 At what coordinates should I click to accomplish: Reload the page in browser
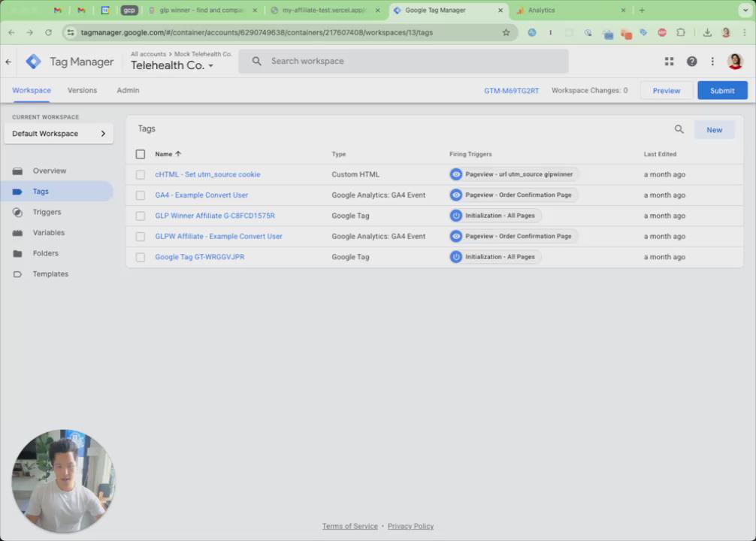tap(48, 32)
